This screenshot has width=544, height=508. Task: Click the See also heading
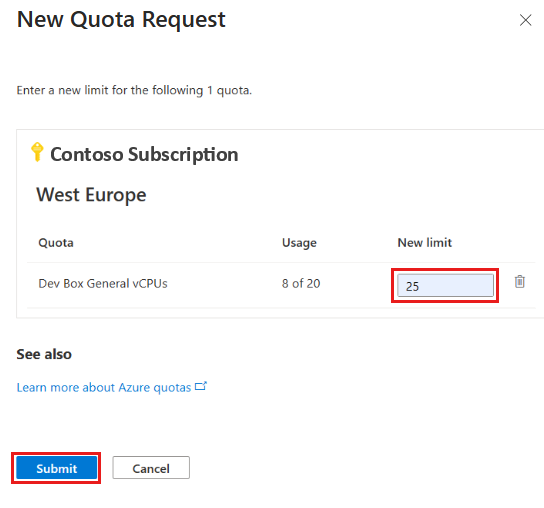(x=44, y=354)
